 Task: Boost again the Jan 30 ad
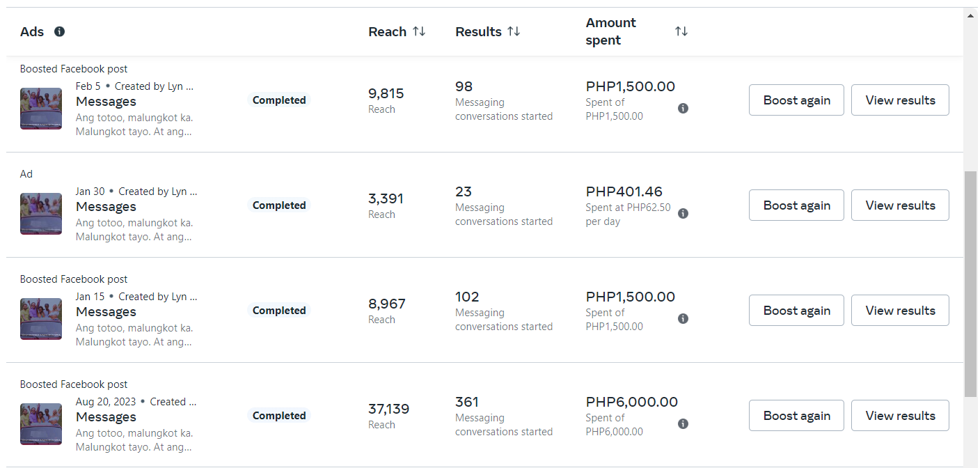coord(796,205)
